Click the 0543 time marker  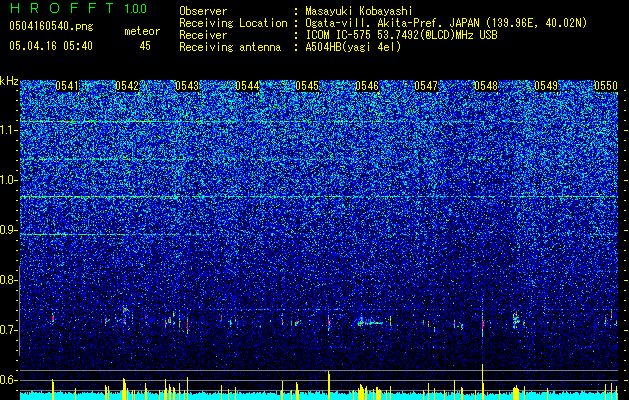click(x=187, y=86)
